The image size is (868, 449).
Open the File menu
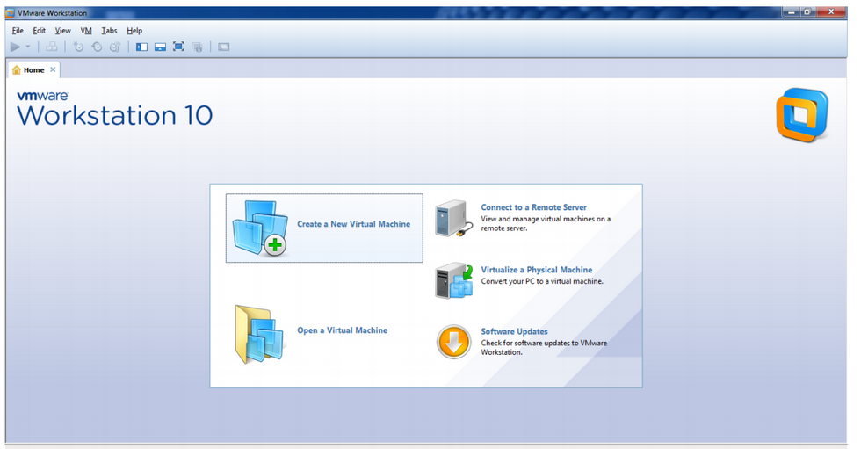click(18, 31)
